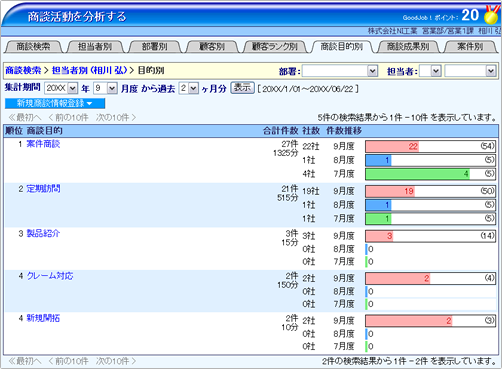The height and width of the screenshot is (369, 502).
Task: Expand the 新規商談情報登録 menu button
Action: [55, 103]
